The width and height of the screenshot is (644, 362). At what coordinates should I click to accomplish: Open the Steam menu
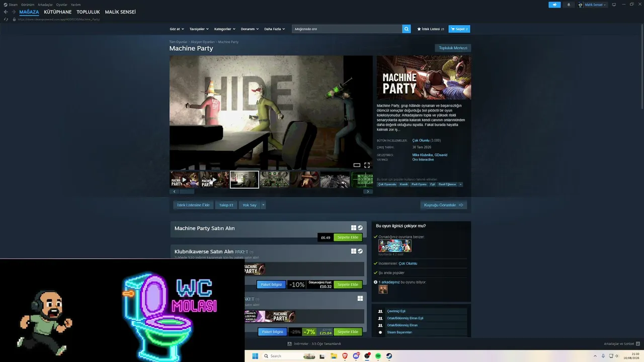[11, 5]
